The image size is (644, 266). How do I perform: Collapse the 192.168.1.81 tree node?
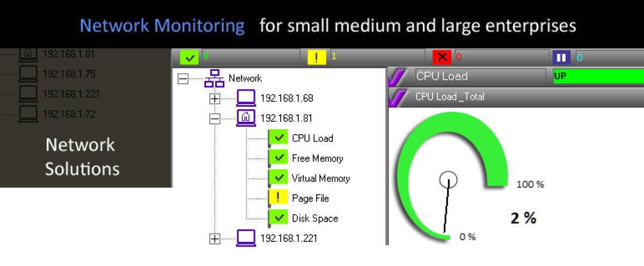pyautogui.click(x=215, y=119)
